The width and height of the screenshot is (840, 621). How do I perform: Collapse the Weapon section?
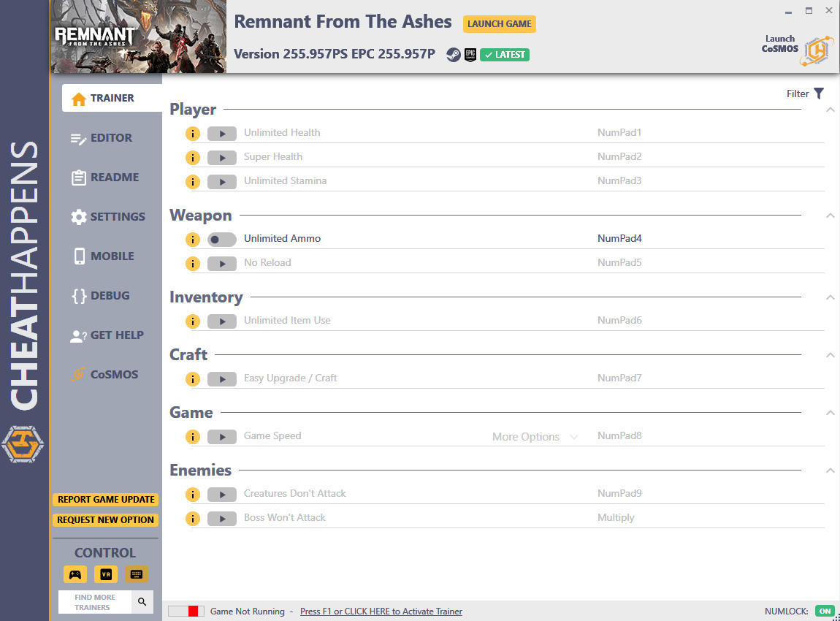point(830,216)
